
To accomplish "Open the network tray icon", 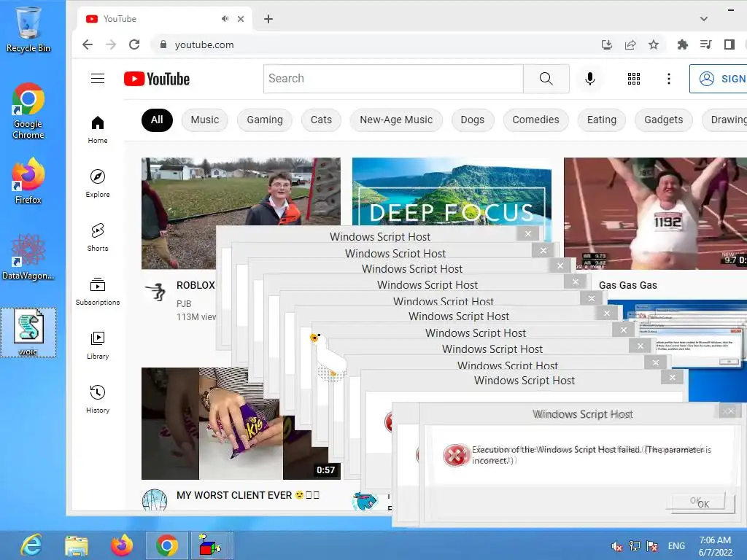I will (x=635, y=546).
